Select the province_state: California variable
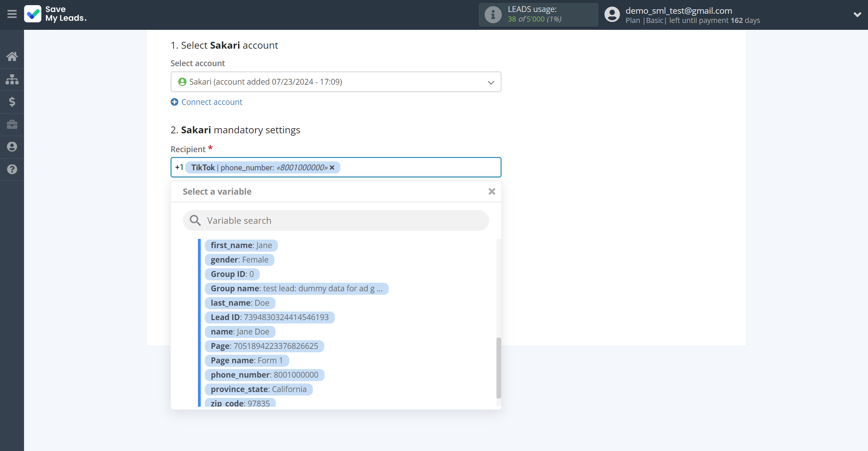 259,389
